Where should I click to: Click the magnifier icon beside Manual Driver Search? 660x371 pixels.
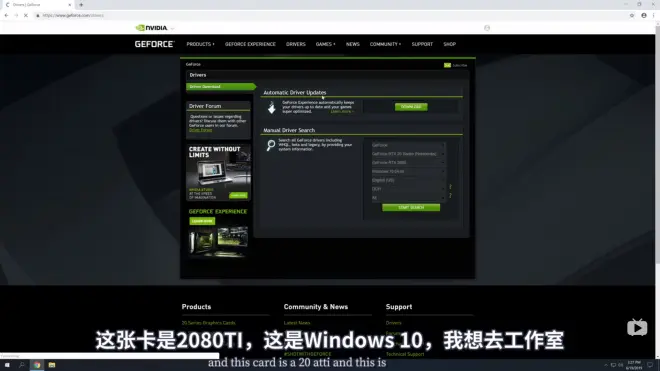coord(271,145)
